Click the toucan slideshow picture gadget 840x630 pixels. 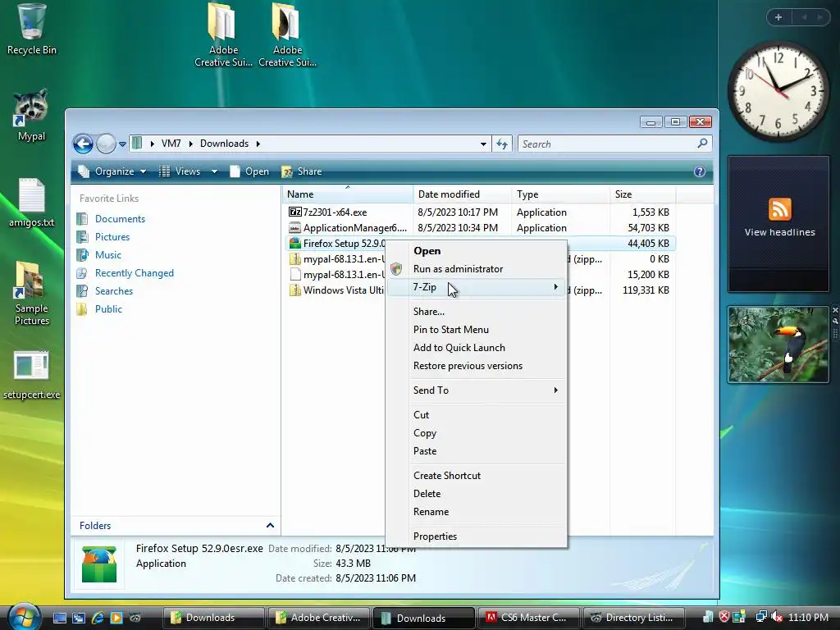(778, 345)
